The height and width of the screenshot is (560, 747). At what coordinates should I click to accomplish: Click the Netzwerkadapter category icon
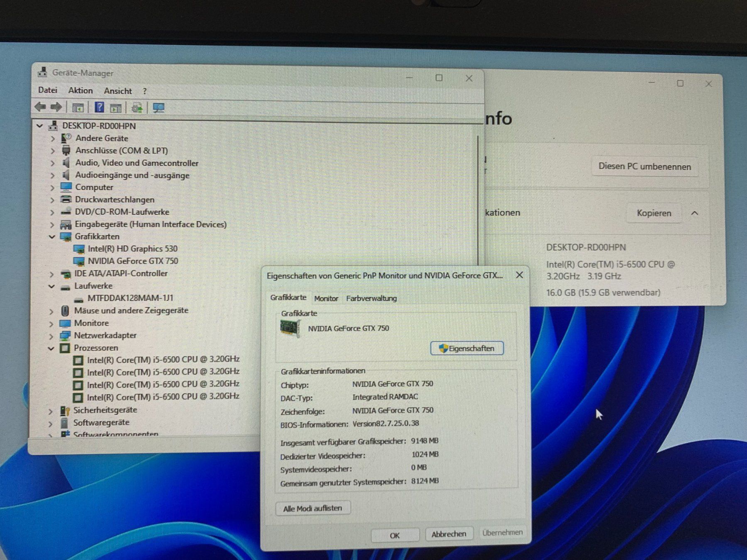click(x=65, y=335)
